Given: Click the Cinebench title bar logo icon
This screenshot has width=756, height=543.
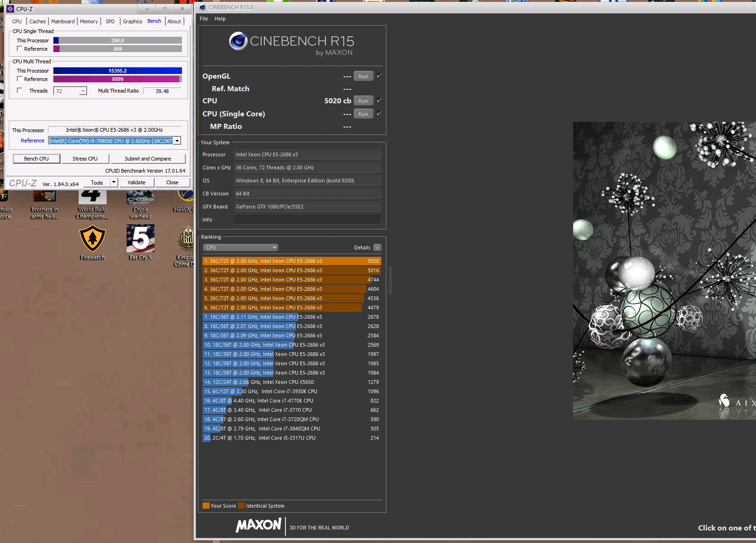Looking at the screenshot, I should (202, 7).
